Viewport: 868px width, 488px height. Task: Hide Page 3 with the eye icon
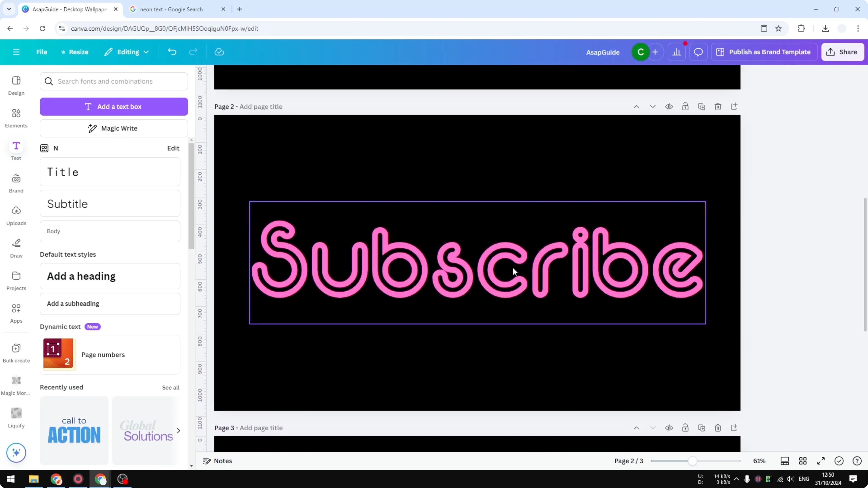pos(669,428)
